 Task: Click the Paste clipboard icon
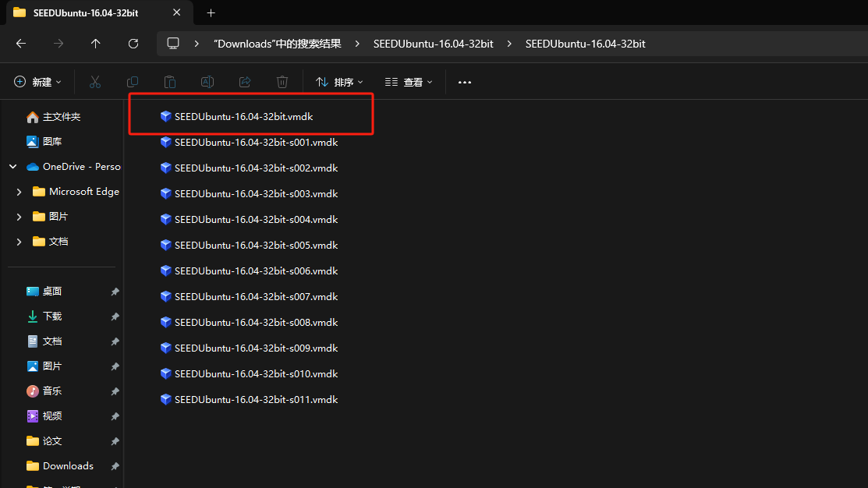click(170, 82)
